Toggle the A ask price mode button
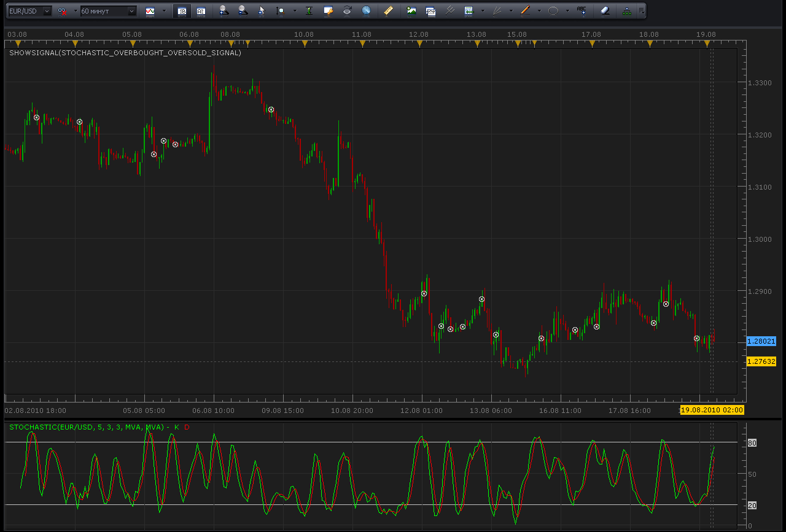The width and height of the screenshot is (786, 532). point(201,11)
